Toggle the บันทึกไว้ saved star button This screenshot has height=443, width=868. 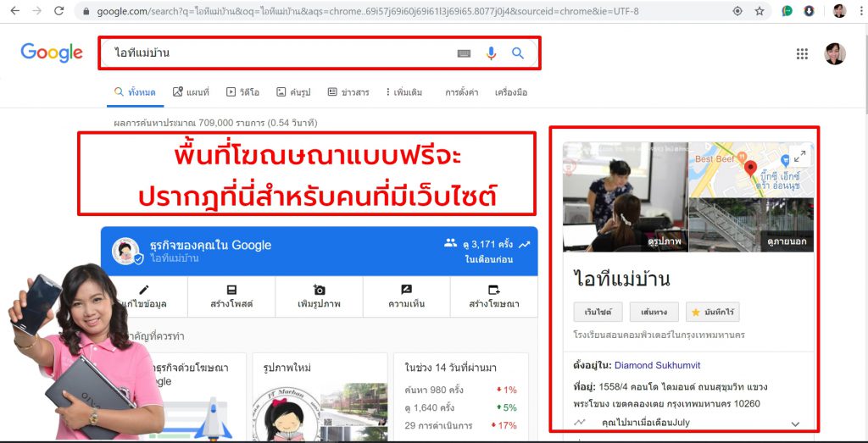coord(712,313)
